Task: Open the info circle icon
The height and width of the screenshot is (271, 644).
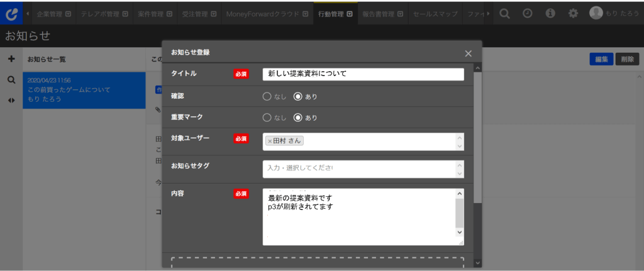Action: click(550, 13)
